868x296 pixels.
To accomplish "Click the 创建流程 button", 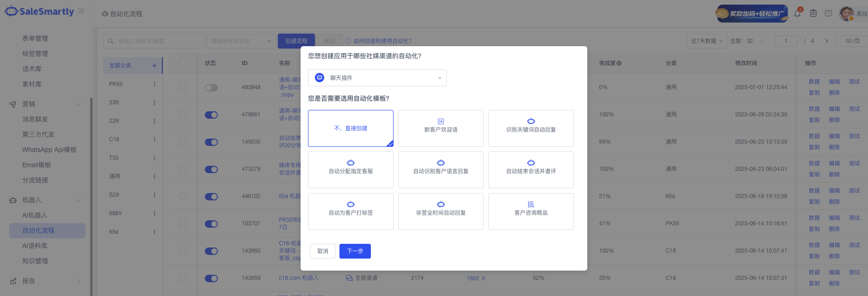I will point(296,41).
